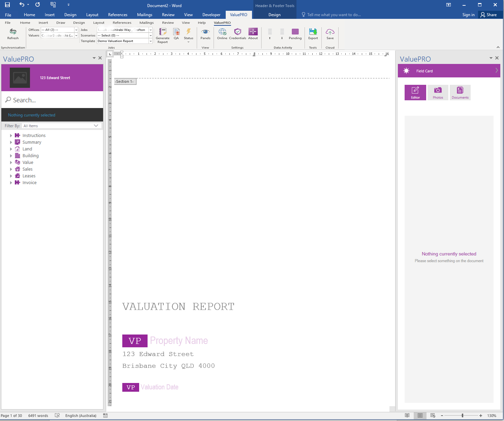Expand the Value tree node

[11, 163]
